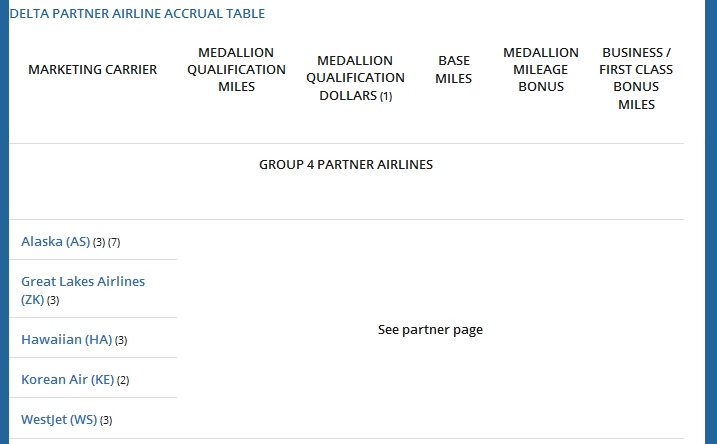This screenshot has width=717, height=444.
Task: Click the Delta Partner Airline Accrual Table title
Action: click(x=137, y=14)
